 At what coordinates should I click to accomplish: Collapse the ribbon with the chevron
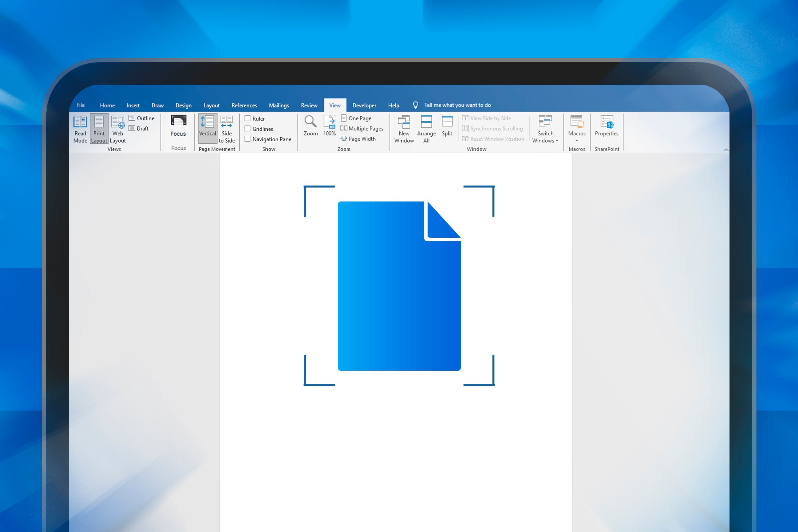pyautogui.click(x=727, y=149)
